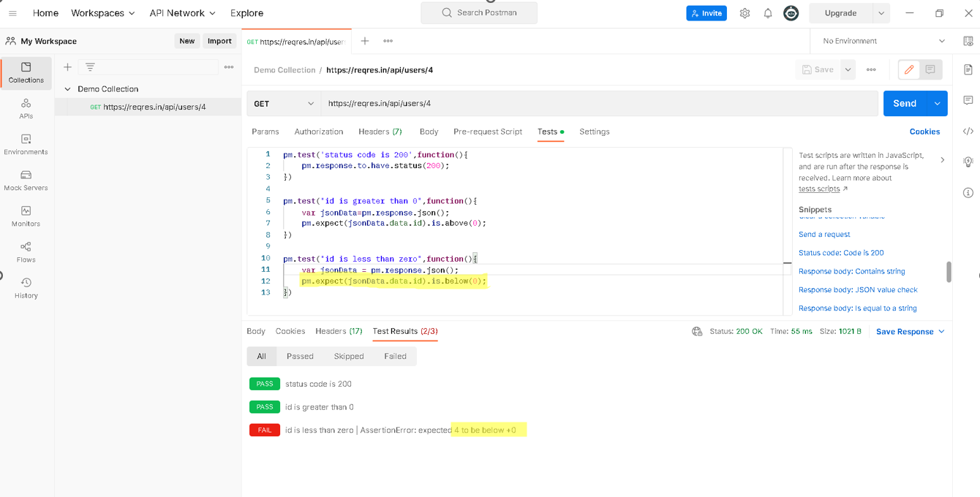Image resolution: width=980 pixels, height=497 pixels.
Task: Open Collections in the sidebar
Action: click(x=26, y=72)
